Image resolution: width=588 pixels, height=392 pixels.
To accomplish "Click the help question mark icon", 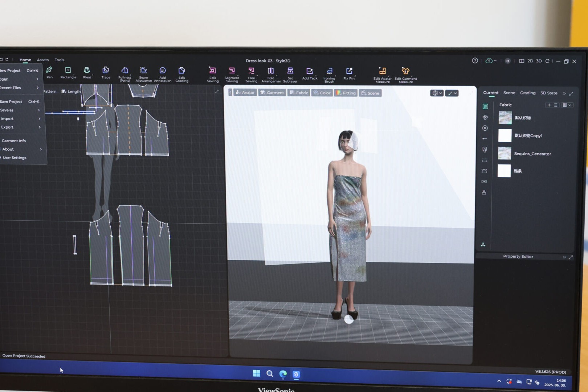I will [475, 61].
